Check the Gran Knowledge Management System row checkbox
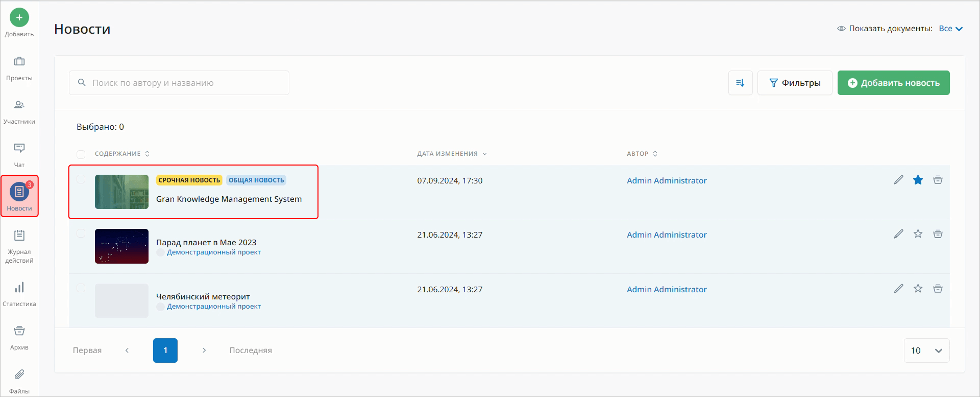The width and height of the screenshot is (980, 397). [x=81, y=179]
